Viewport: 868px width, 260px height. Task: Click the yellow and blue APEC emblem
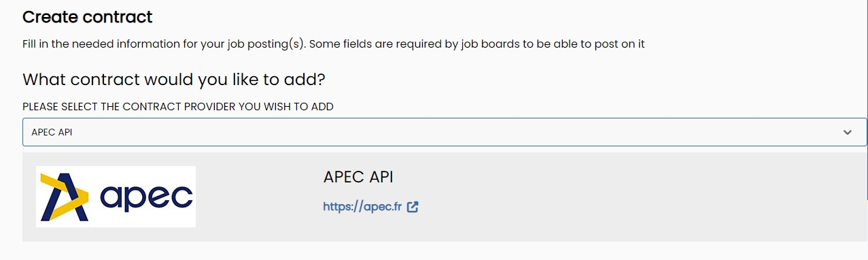pos(65,197)
